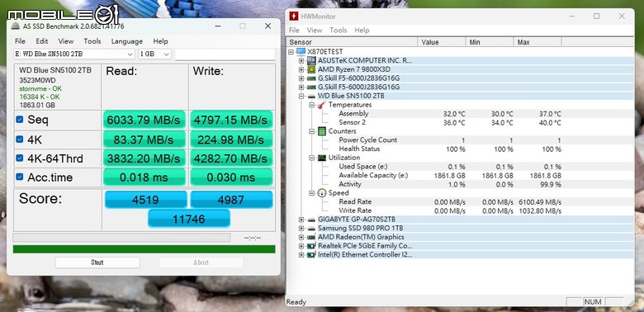Click the X870ETEST computer icon

301,52
